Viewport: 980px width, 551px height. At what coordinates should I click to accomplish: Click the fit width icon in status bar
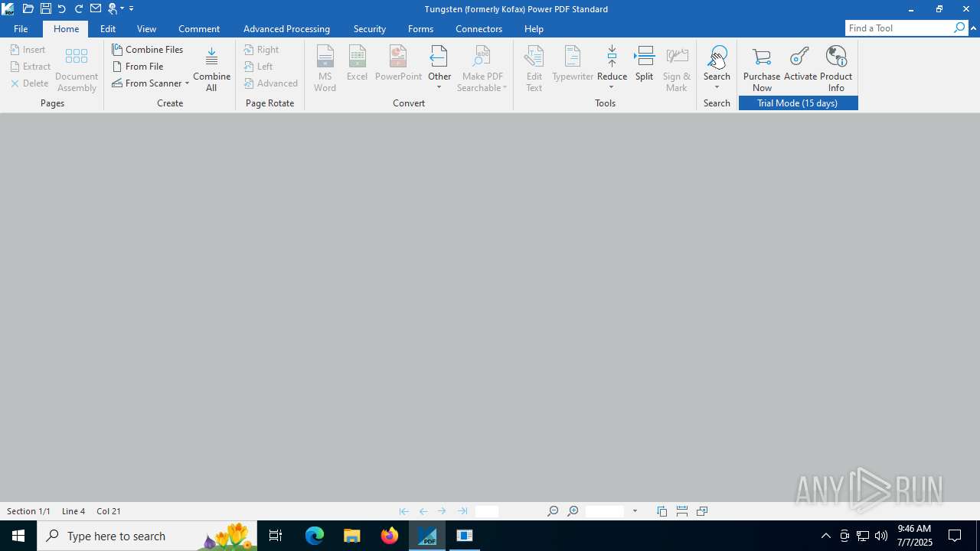682,511
